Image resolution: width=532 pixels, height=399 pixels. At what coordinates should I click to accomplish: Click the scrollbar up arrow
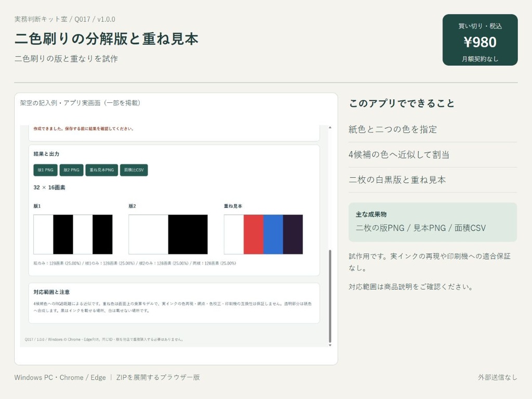coord(330,128)
